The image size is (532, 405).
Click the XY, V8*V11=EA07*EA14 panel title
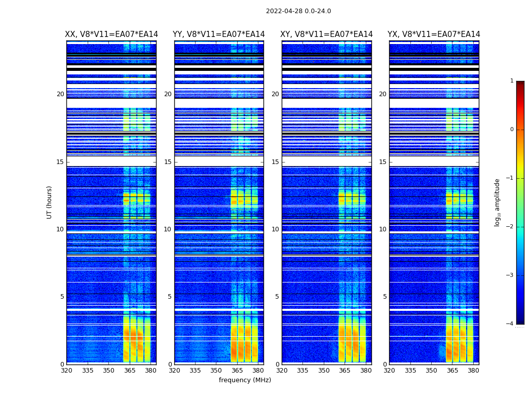pos(326,34)
